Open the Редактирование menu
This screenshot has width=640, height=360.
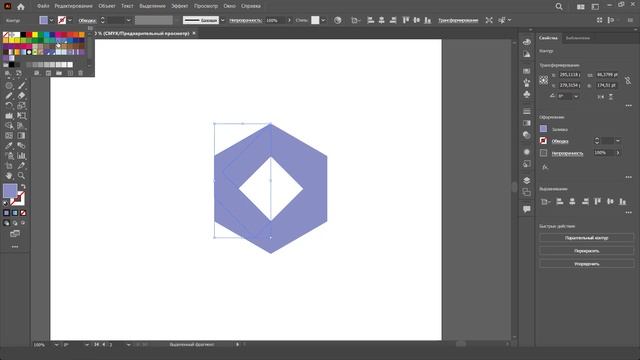coord(73,6)
